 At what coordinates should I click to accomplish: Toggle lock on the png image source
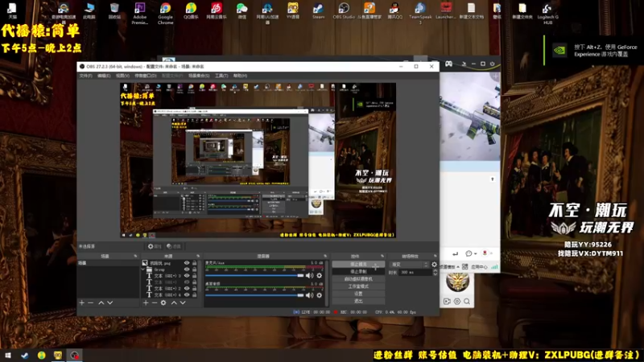(x=194, y=263)
